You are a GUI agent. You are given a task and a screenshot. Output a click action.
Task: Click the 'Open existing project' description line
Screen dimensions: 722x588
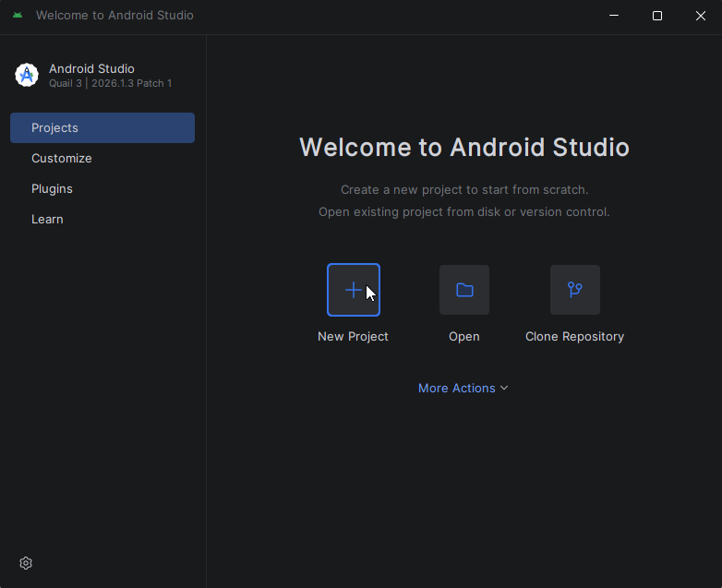[464, 211]
